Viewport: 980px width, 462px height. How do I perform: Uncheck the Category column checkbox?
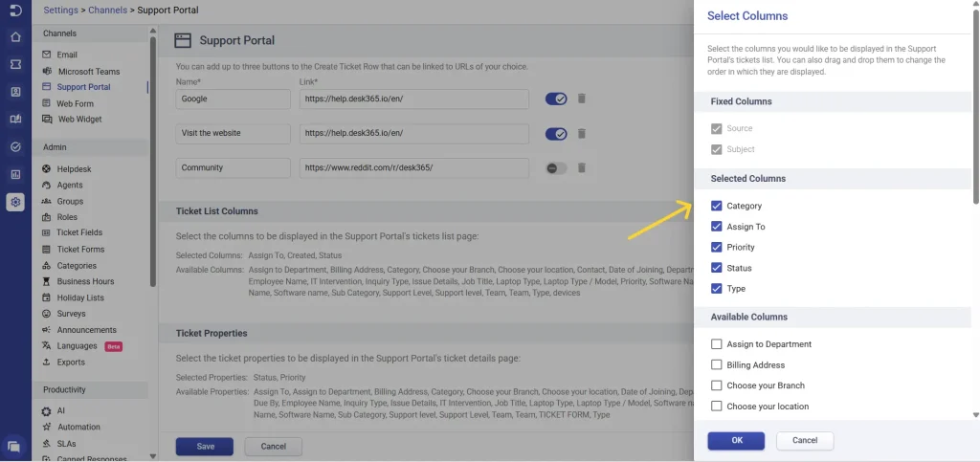click(716, 206)
